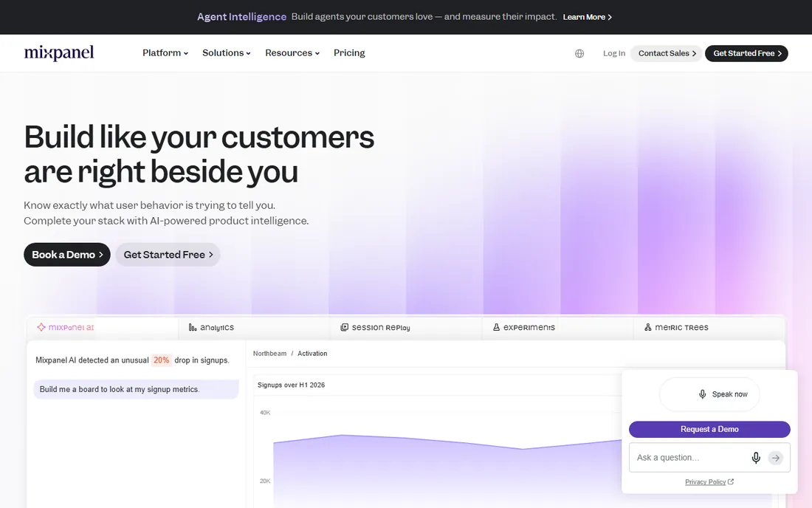The width and height of the screenshot is (812, 508).
Task: Click the Signups over H1 2026 chart title
Action: (x=291, y=385)
